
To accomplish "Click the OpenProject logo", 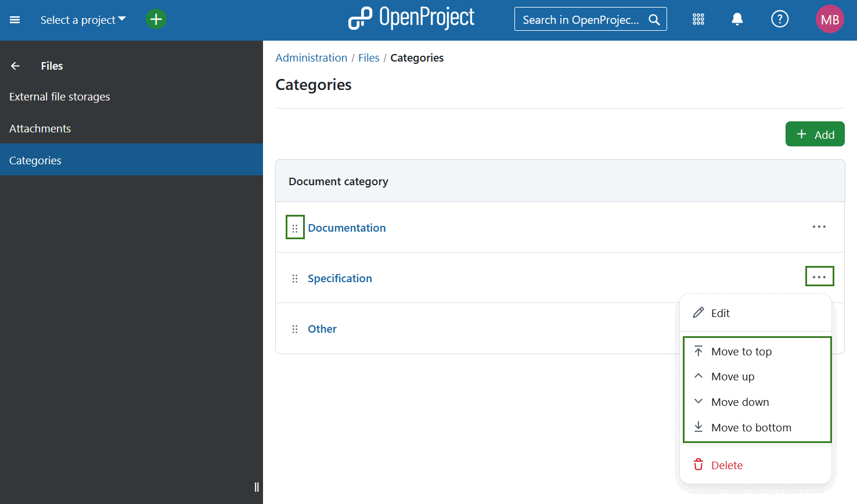I will click(411, 18).
